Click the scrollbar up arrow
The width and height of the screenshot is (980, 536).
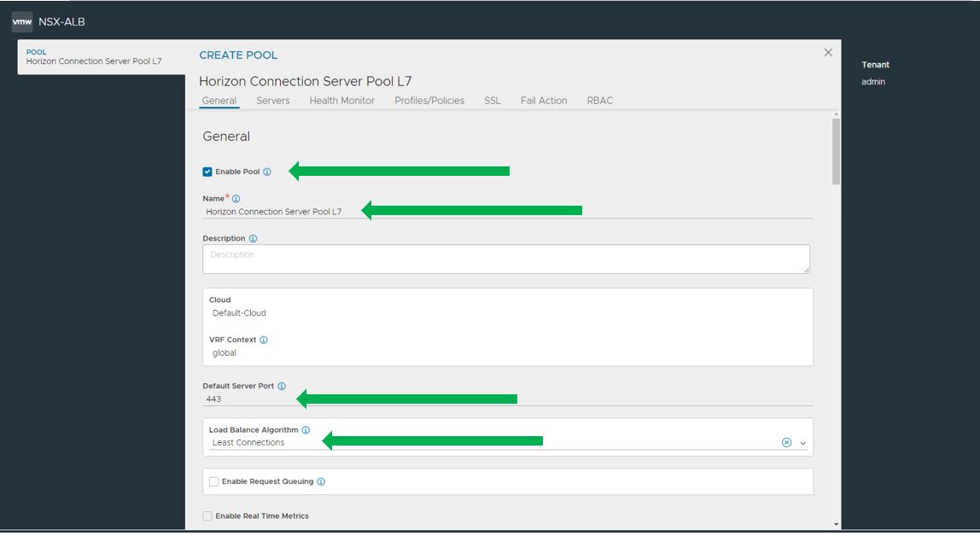pyautogui.click(x=837, y=115)
